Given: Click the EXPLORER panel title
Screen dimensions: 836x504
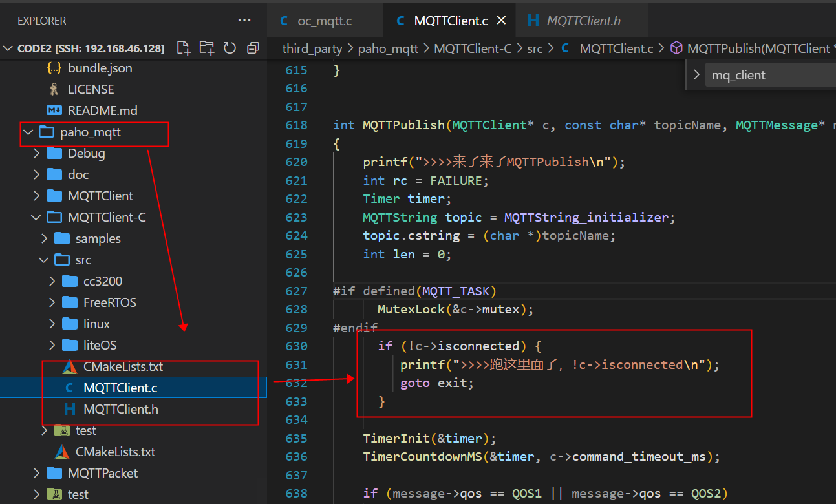Looking at the screenshot, I should pos(42,21).
